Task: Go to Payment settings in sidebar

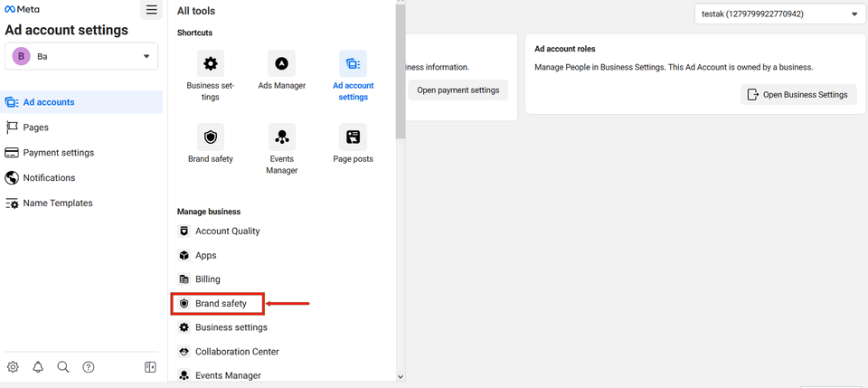Action: coord(58,153)
